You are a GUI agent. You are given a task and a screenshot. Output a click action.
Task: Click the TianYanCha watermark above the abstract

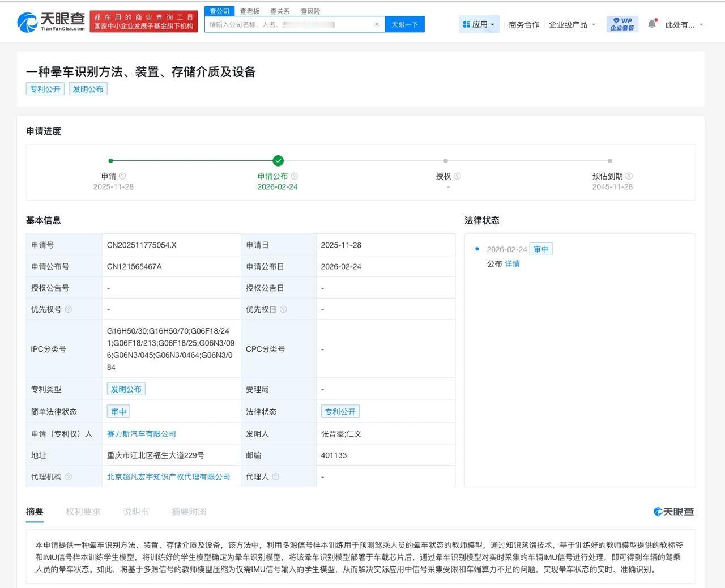click(673, 511)
